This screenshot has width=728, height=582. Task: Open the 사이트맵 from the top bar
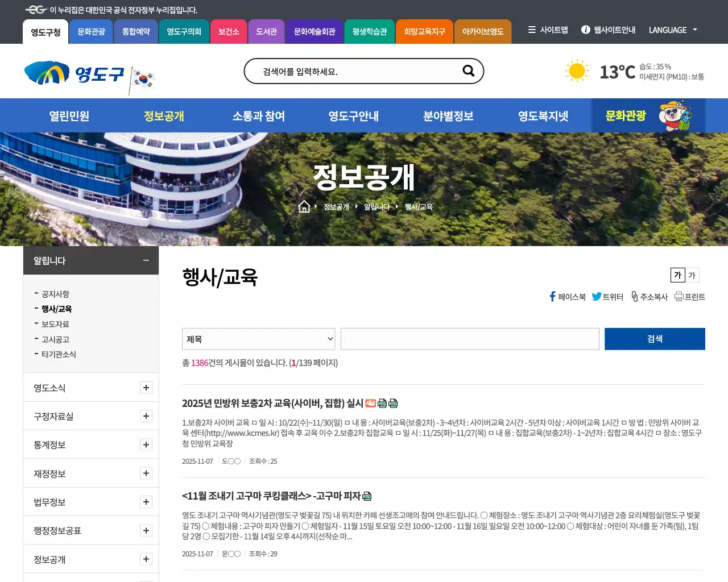547,30
